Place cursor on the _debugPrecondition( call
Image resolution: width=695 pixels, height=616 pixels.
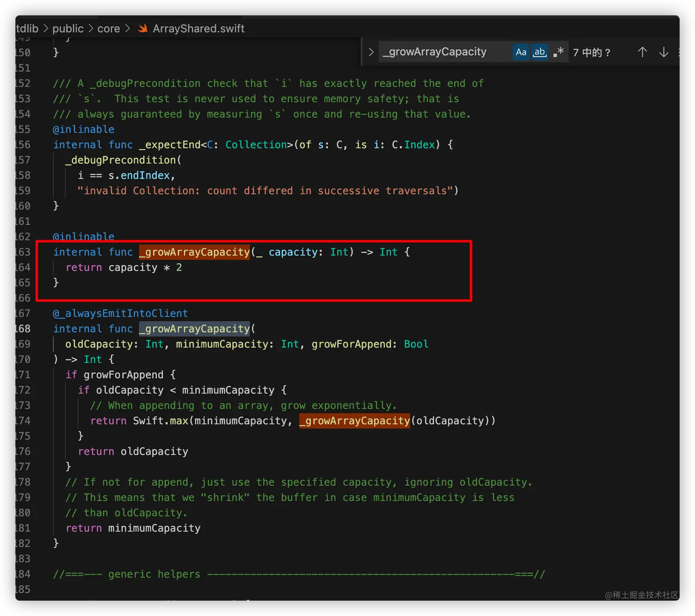click(123, 160)
